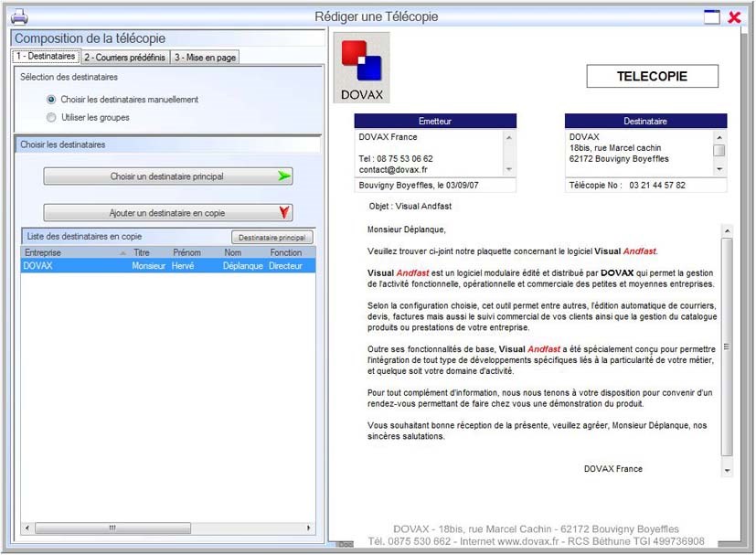
Task: Click the Télécopie No fax number field
Action: point(646,186)
